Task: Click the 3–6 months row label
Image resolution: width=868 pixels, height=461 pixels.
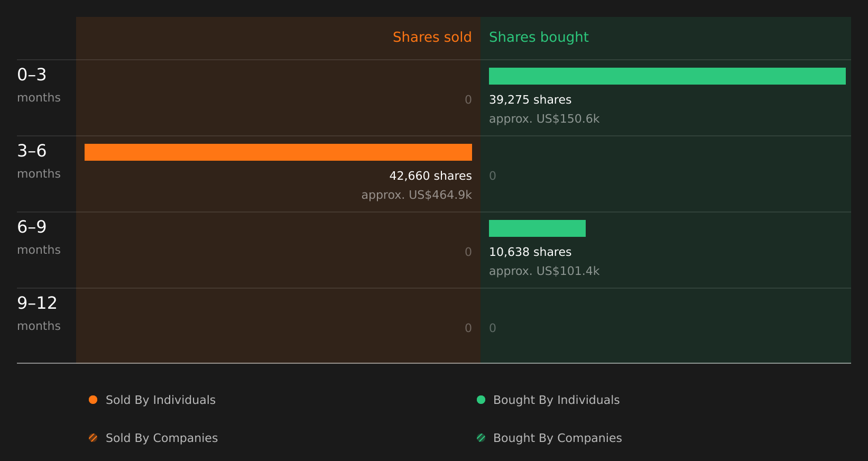Action: click(x=39, y=161)
